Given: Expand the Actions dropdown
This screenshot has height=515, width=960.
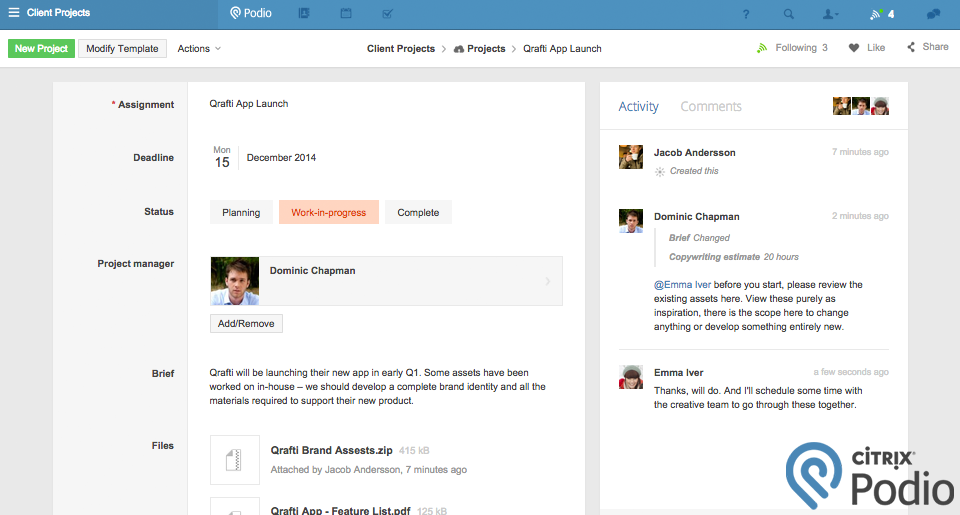Looking at the screenshot, I should click(x=199, y=48).
